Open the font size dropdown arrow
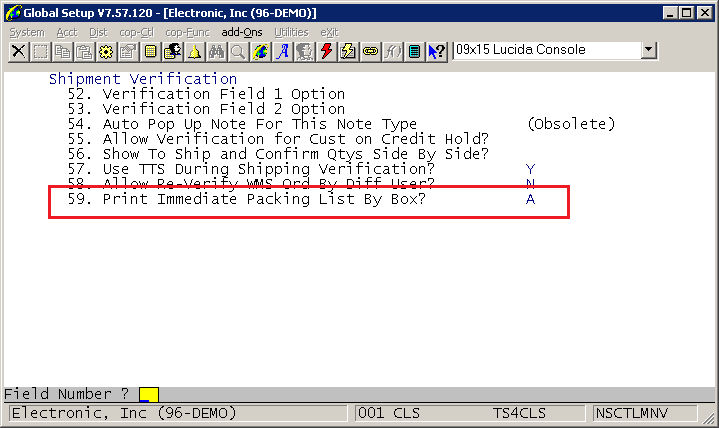Image resolution: width=719 pixels, height=428 pixels. coord(648,50)
